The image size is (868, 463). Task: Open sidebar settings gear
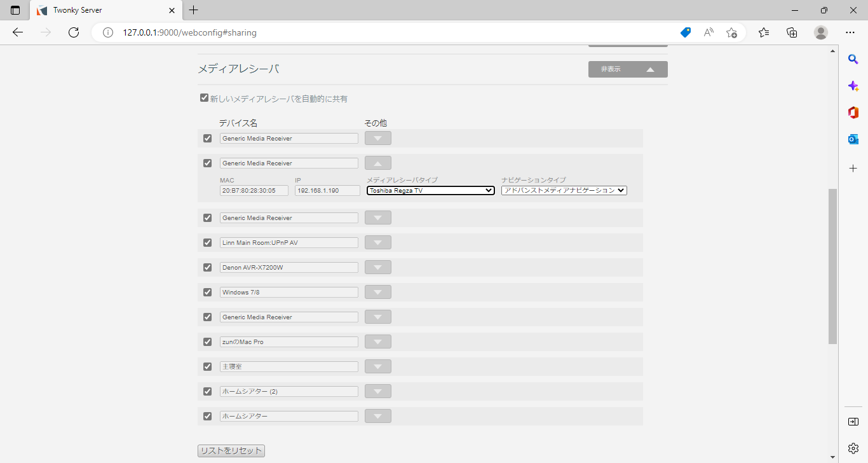[853, 448]
